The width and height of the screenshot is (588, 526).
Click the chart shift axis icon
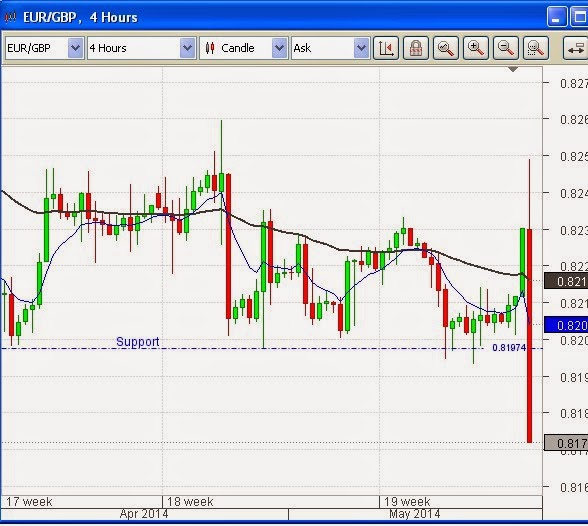(x=386, y=48)
